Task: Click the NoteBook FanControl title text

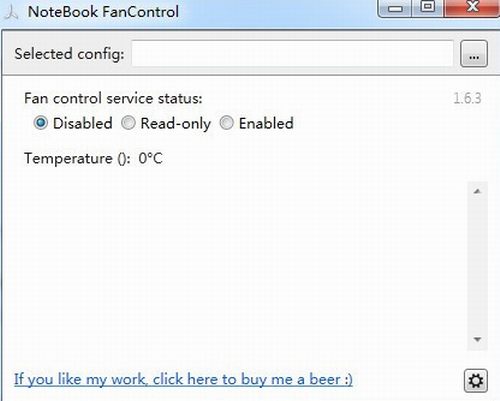Action: 103,12
